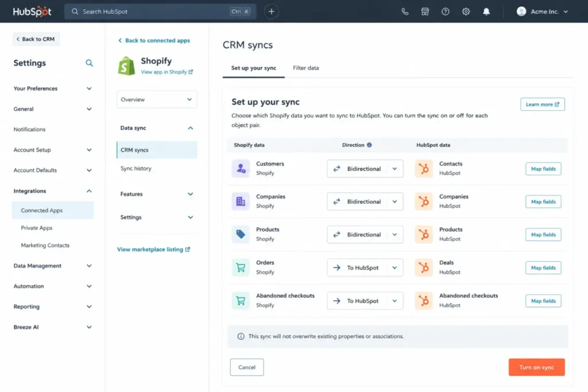Open Notifications settings

point(29,129)
